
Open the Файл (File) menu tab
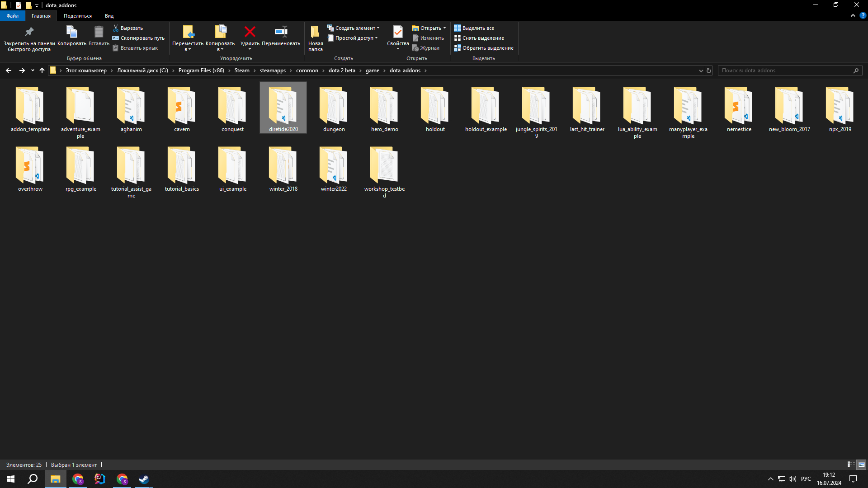click(x=12, y=16)
